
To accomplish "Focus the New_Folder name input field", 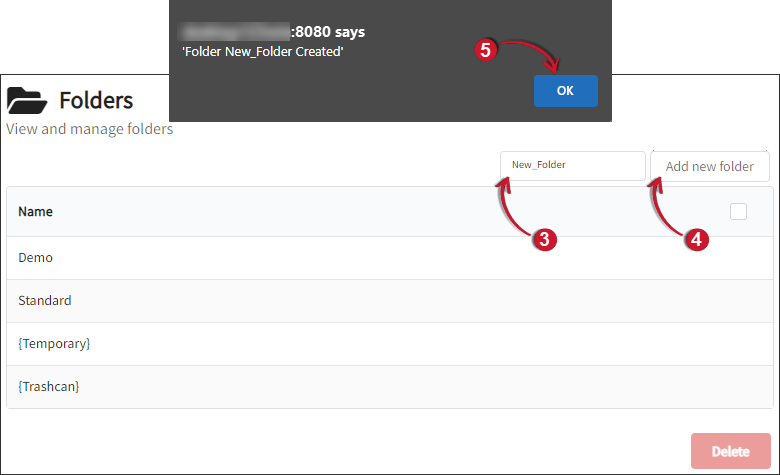I will click(572, 165).
